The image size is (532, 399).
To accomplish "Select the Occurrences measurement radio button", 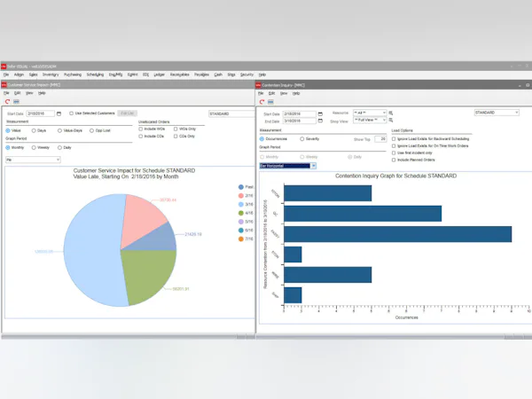I will (x=262, y=139).
